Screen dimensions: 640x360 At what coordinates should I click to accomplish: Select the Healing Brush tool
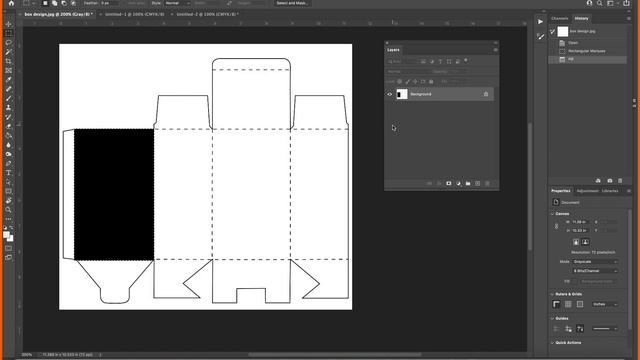[8, 89]
